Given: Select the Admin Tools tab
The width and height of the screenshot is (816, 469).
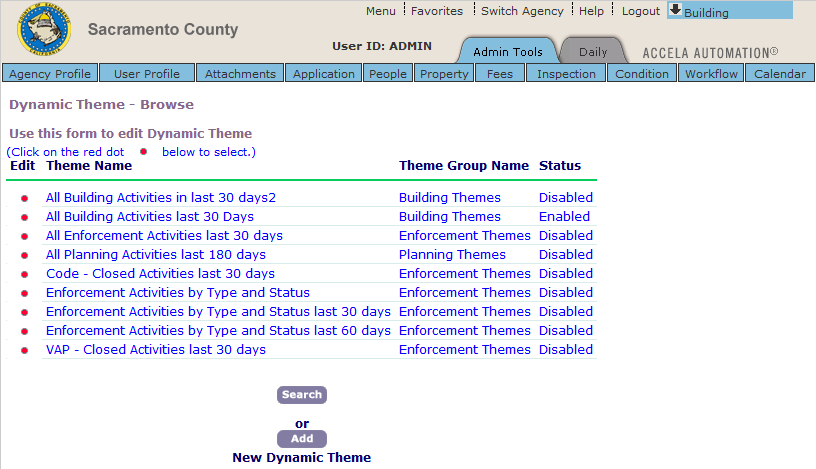Looking at the screenshot, I should [507, 51].
